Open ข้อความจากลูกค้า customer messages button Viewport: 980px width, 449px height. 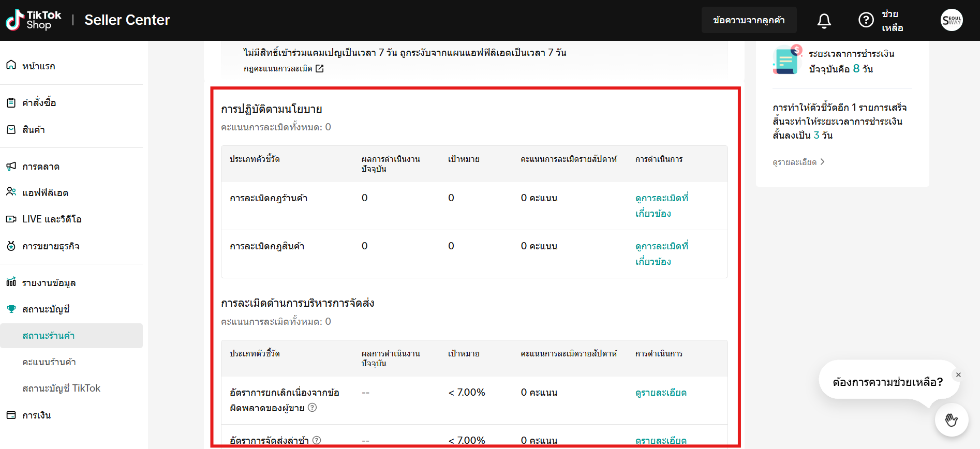[748, 20]
